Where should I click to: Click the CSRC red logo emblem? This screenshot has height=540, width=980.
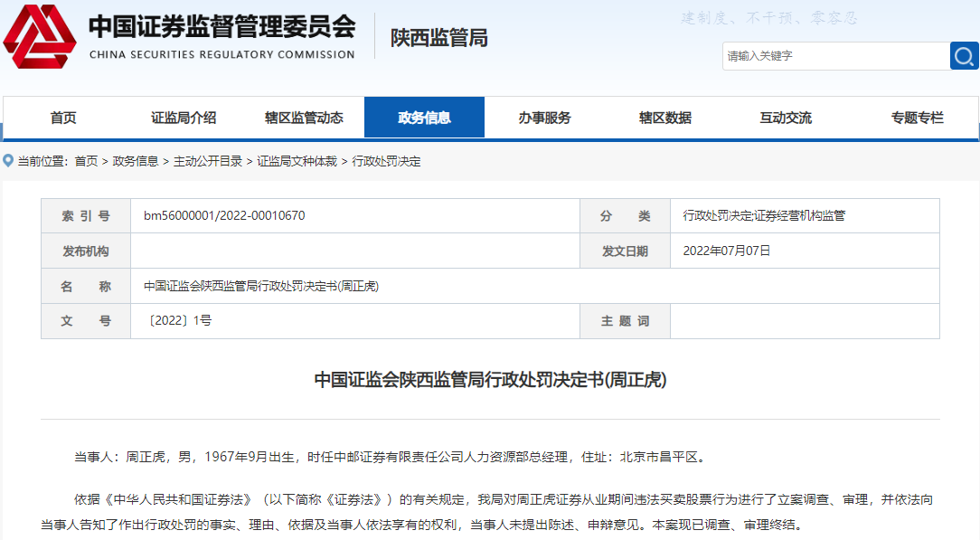coord(40,36)
